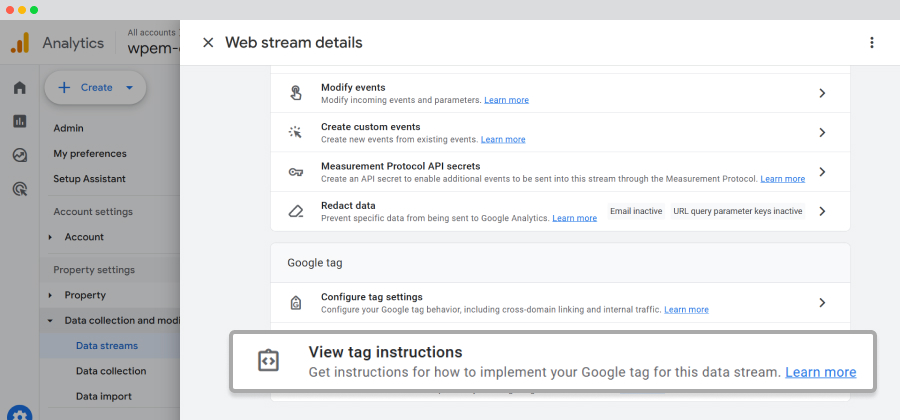This screenshot has height=420, width=900.
Task: Click the Google Analytics logo
Action: [x=20, y=44]
